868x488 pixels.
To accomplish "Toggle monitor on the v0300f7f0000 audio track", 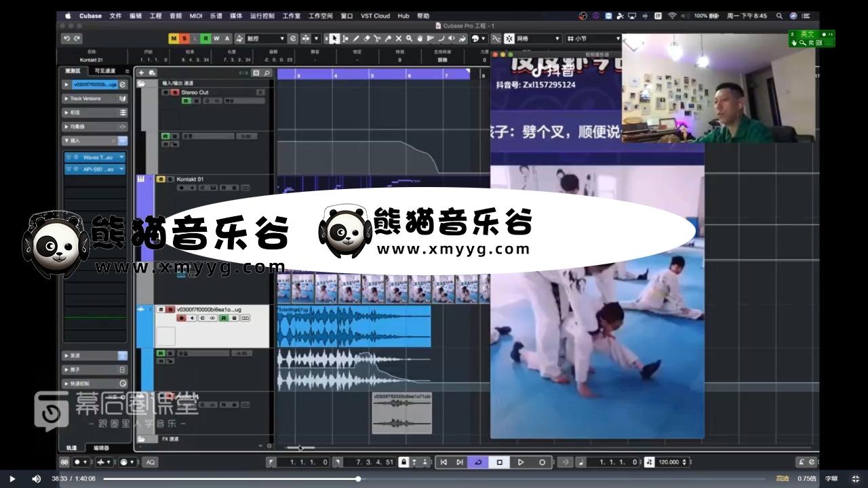I will (192, 318).
